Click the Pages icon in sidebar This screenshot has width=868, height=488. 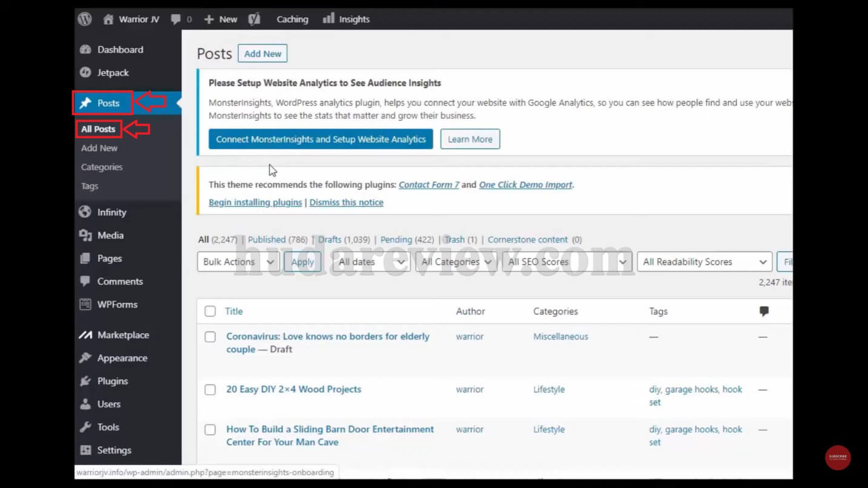(85, 258)
